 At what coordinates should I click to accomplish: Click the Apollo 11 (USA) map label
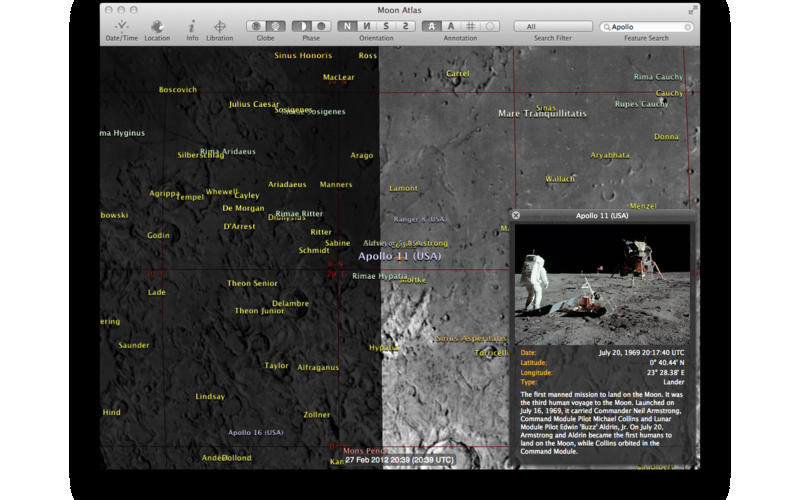point(399,257)
